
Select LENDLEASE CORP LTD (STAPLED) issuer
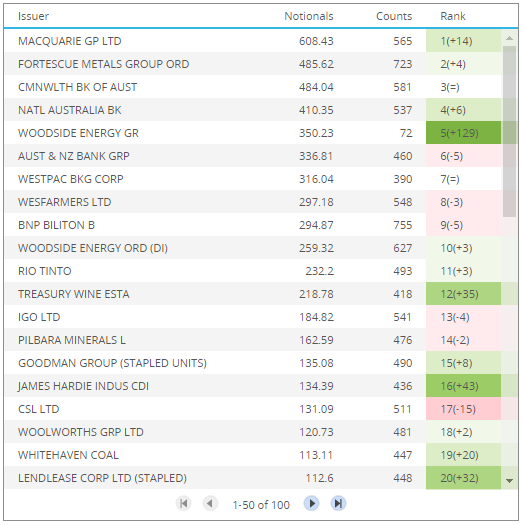tap(102, 478)
